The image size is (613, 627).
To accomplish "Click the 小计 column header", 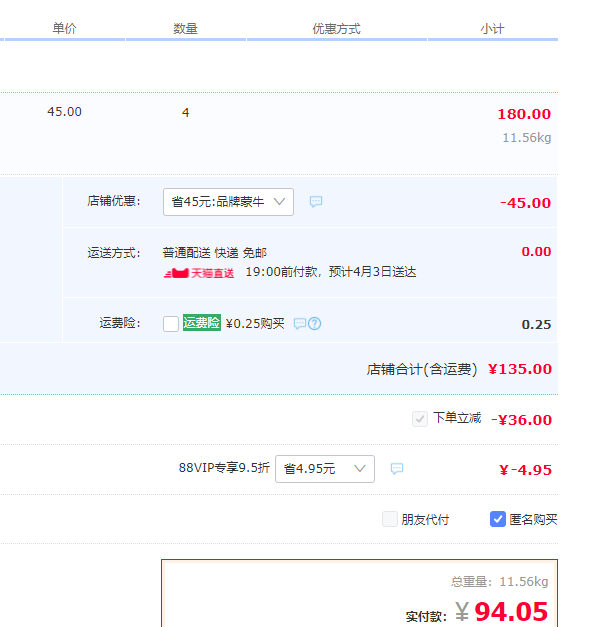I will point(492,29).
